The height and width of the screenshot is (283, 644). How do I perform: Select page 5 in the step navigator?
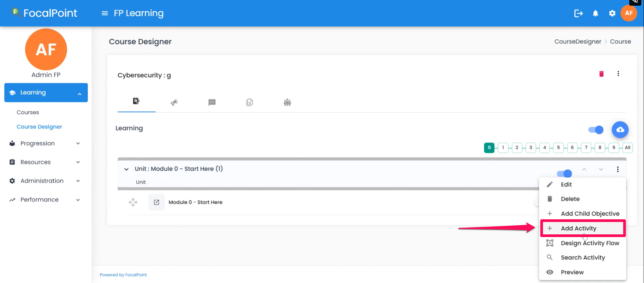558,148
